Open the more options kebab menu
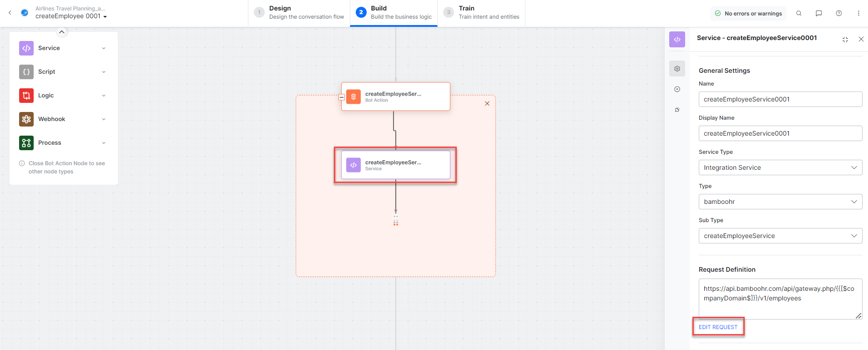The image size is (868, 350). 858,13
